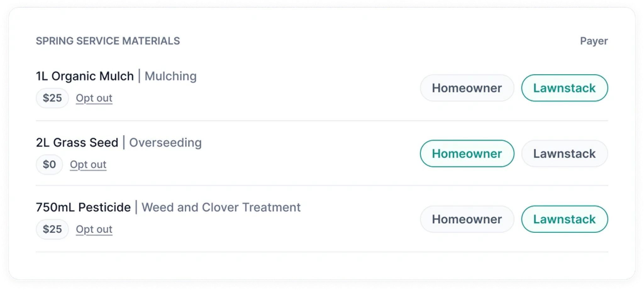The image size is (644, 290).
Task: Click the Overseeding service label
Action: pos(165,142)
